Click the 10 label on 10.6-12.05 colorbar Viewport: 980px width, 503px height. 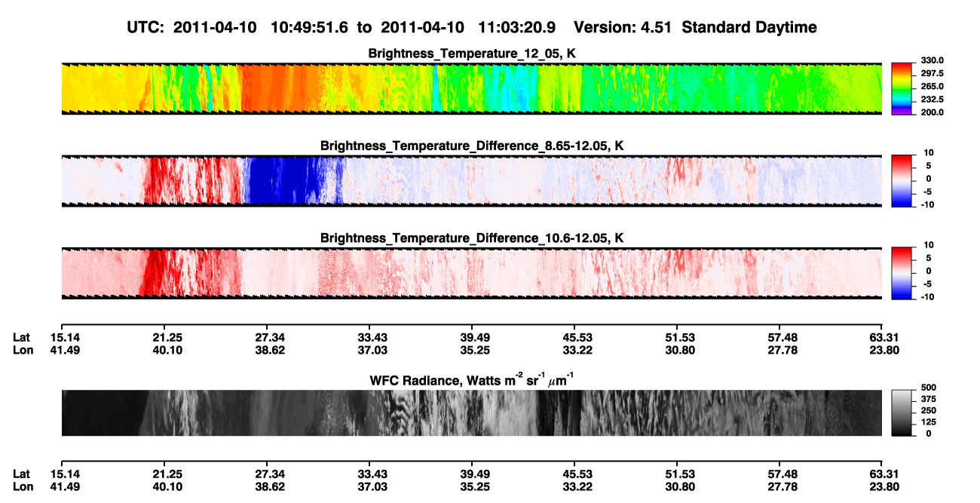tap(929, 245)
